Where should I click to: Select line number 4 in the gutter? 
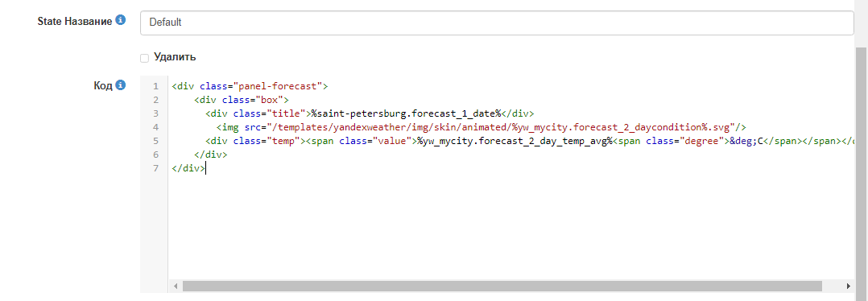pyautogui.click(x=155, y=126)
